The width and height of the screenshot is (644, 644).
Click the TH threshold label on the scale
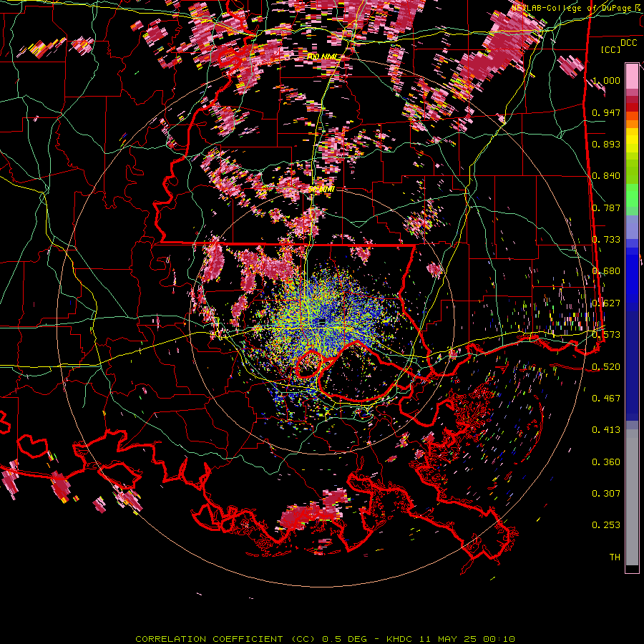point(615,557)
